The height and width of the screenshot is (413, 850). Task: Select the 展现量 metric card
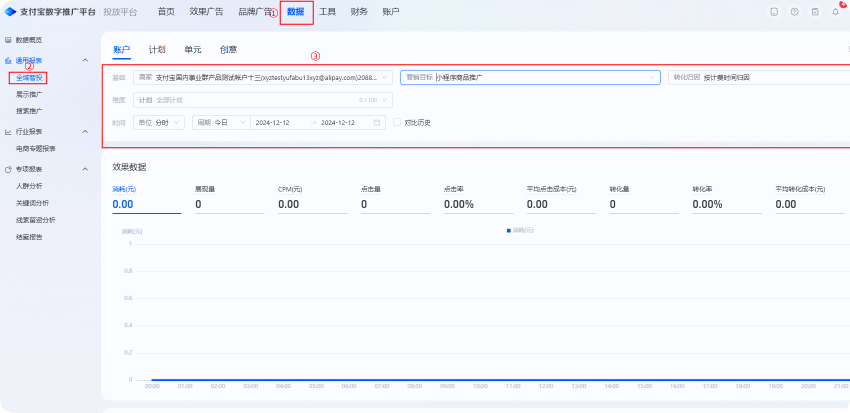pos(230,199)
